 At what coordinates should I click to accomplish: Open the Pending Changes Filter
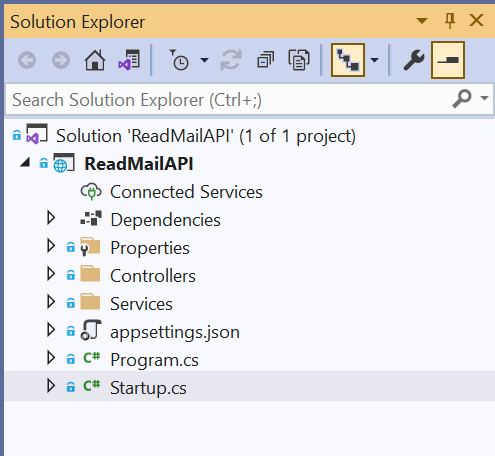click(x=180, y=60)
